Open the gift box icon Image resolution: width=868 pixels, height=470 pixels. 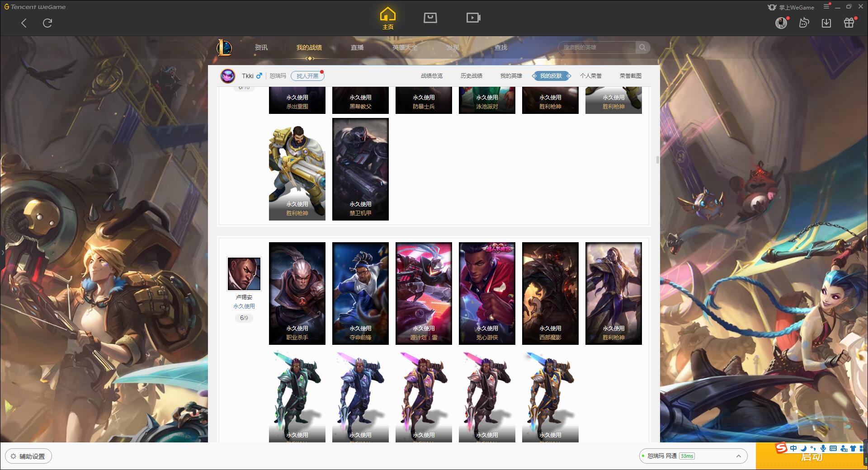pyautogui.click(x=849, y=23)
